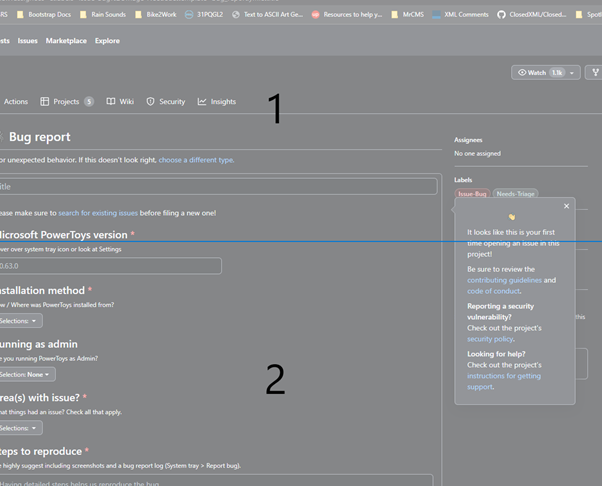This screenshot has height=486, width=602.
Task: Open the MrCMS bookmark folder
Action: pos(407,15)
